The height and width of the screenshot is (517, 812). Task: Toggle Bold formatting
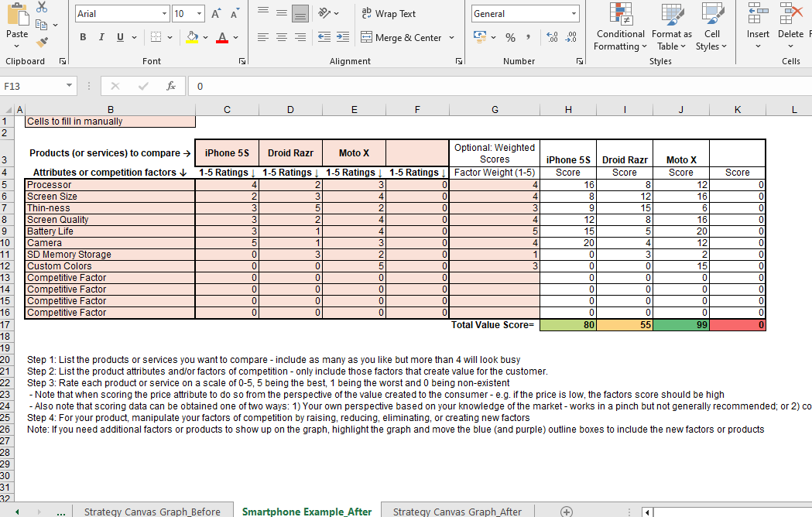[83, 37]
